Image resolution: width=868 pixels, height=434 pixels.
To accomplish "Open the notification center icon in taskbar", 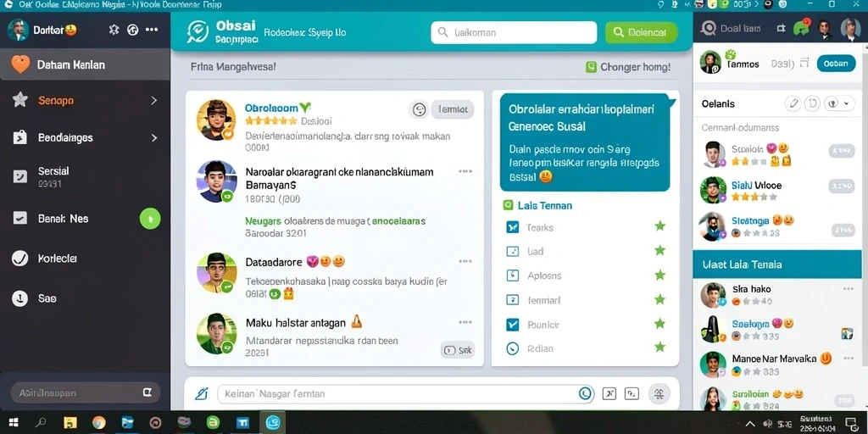I will pyautogui.click(x=852, y=424).
